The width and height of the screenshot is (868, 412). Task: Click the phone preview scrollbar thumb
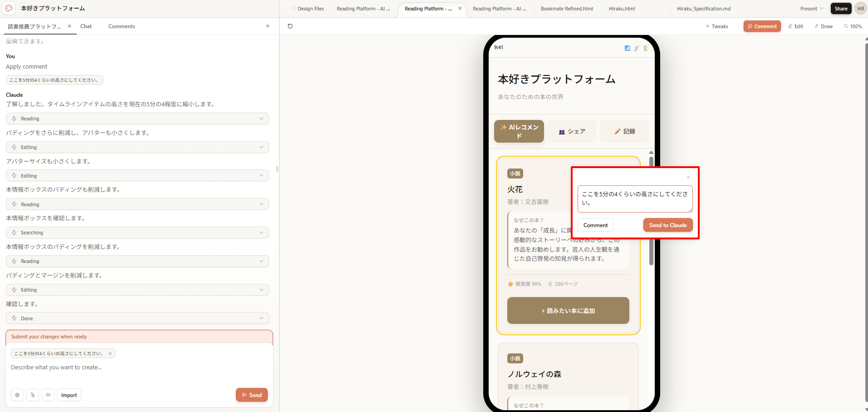point(651,211)
